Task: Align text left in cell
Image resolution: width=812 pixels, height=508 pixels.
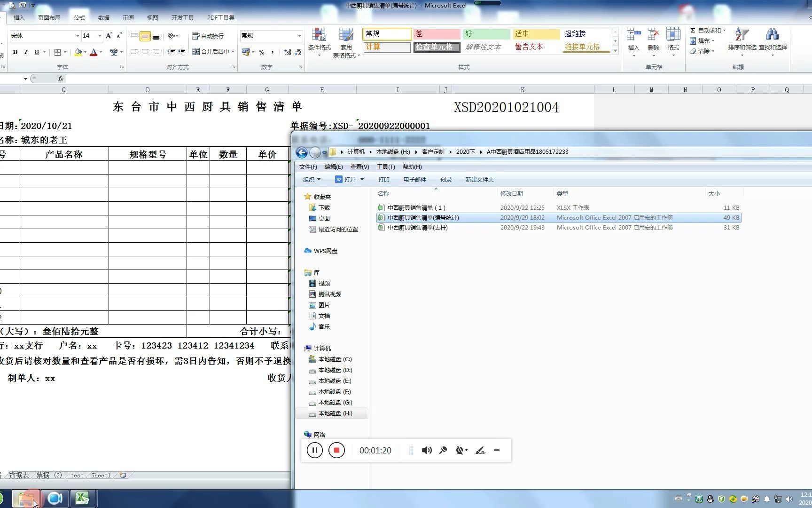Action: 134,52
